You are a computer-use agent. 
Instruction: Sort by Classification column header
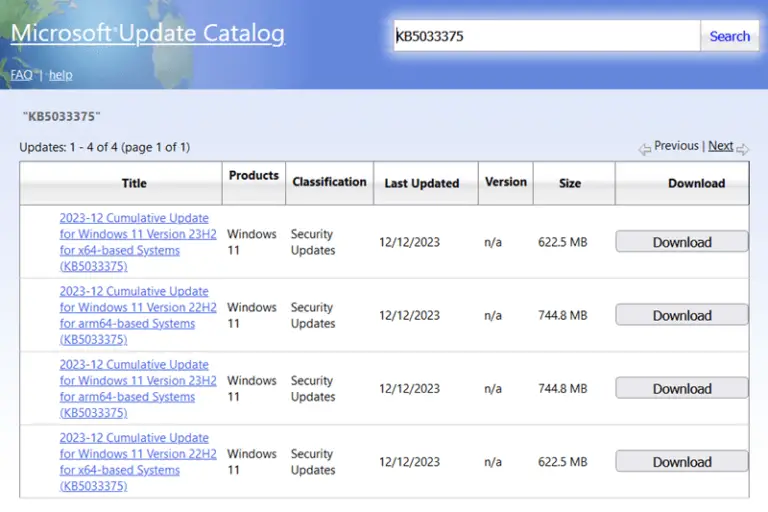(x=329, y=182)
